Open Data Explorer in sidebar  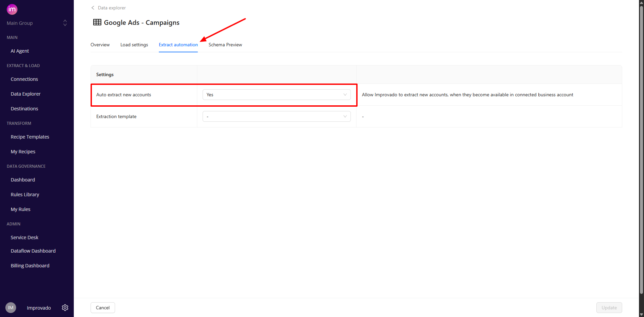coord(26,94)
